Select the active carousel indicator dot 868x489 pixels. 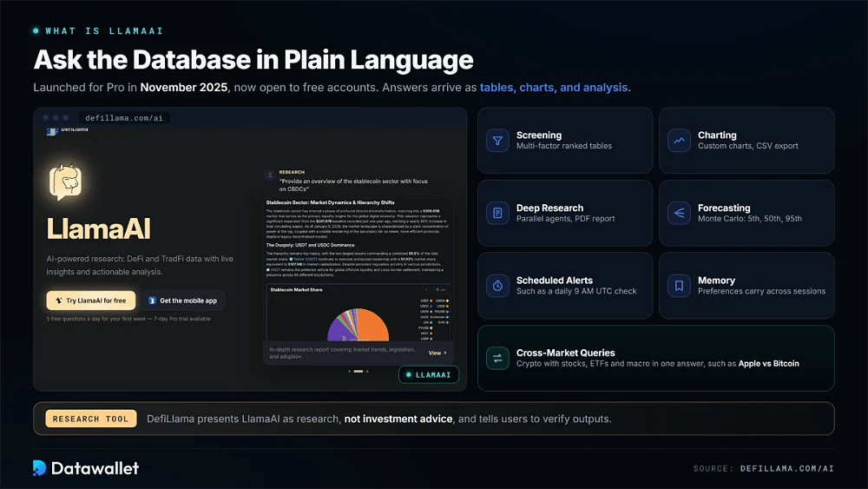(x=358, y=372)
